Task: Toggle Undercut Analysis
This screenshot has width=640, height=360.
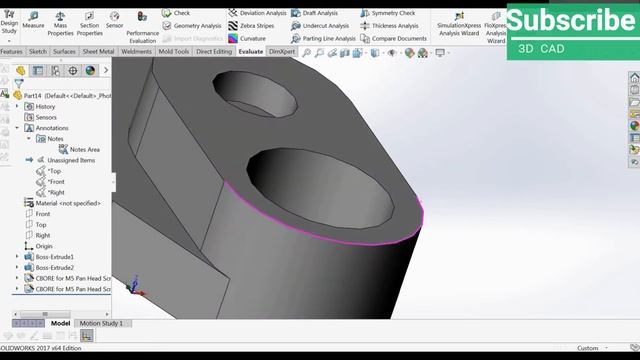Action: click(320, 26)
